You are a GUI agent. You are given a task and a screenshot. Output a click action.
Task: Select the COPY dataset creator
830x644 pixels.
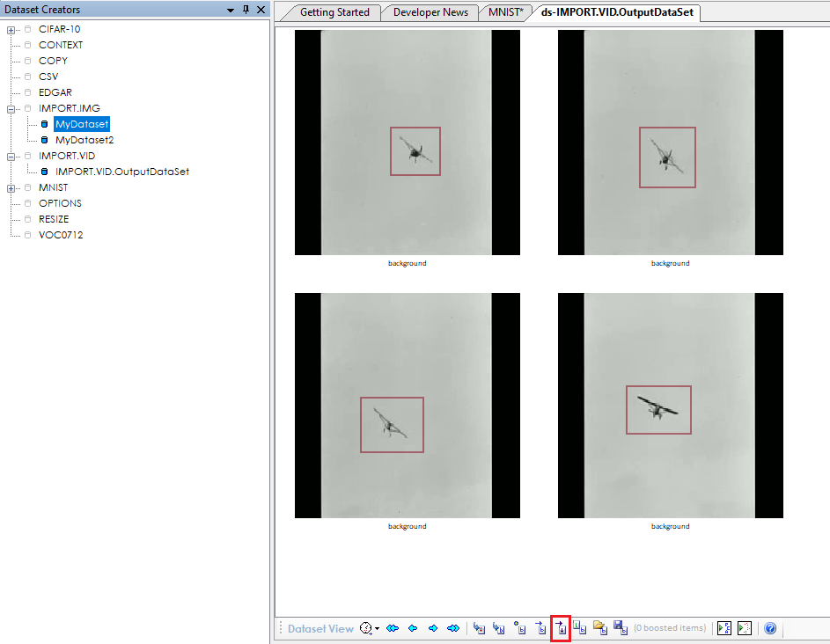click(x=53, y=61)
